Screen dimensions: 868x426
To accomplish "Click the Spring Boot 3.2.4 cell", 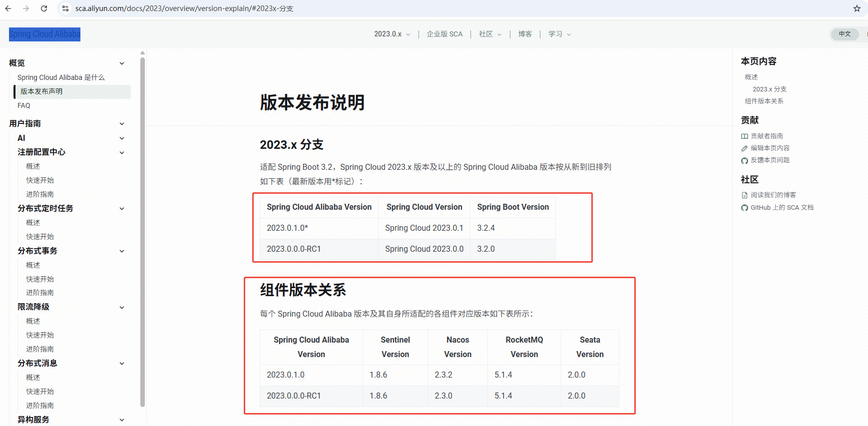I will pyautogui.click(x=513, y=228).
